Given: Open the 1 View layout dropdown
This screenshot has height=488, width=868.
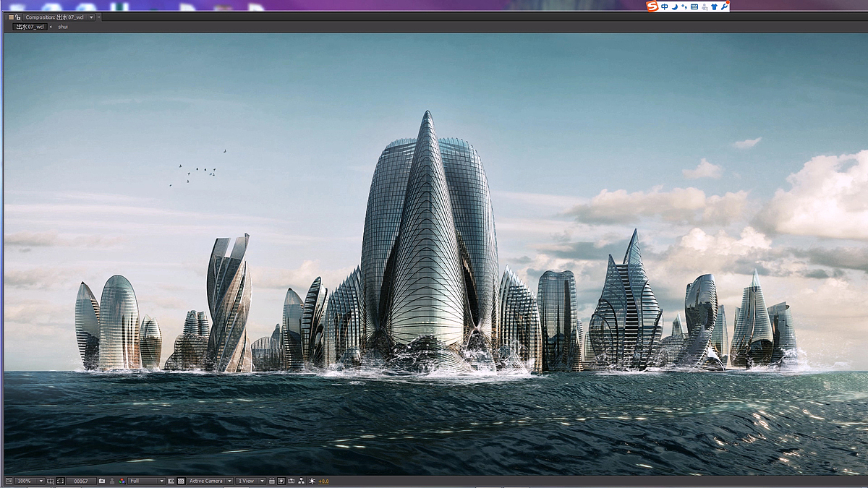Looking at the screenshot, I should (250, 481).
